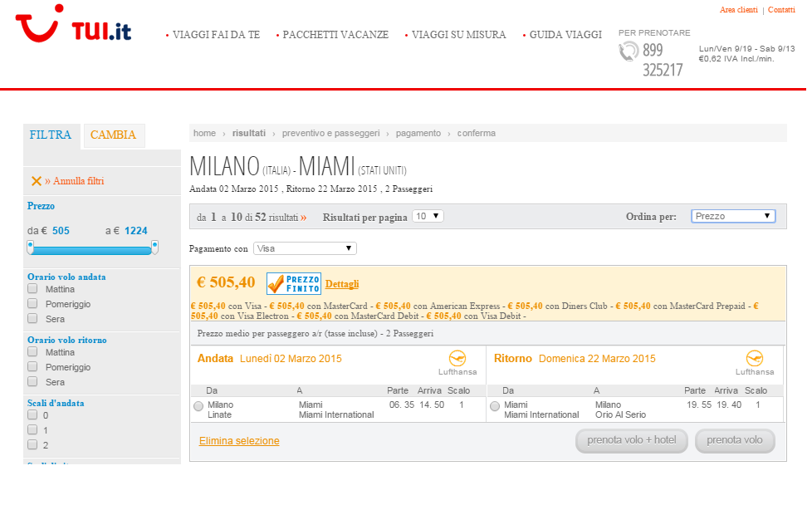Click the preventivo e passeggeri breadcrumb step
Screen dimensions: 812x505
coord(331,133)
